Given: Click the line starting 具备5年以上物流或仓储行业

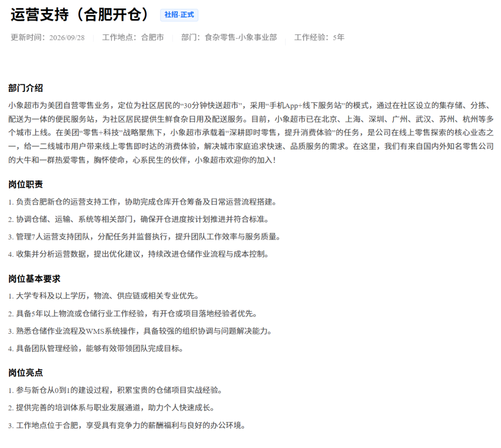Looking at the screenshot, I should point(133,314).
